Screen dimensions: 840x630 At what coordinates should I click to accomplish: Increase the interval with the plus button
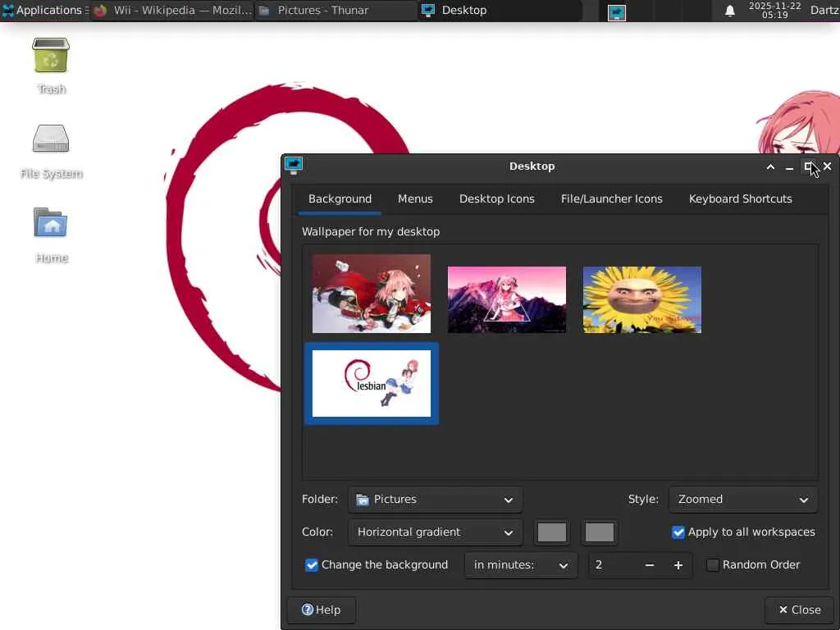[x=678, y=565]
